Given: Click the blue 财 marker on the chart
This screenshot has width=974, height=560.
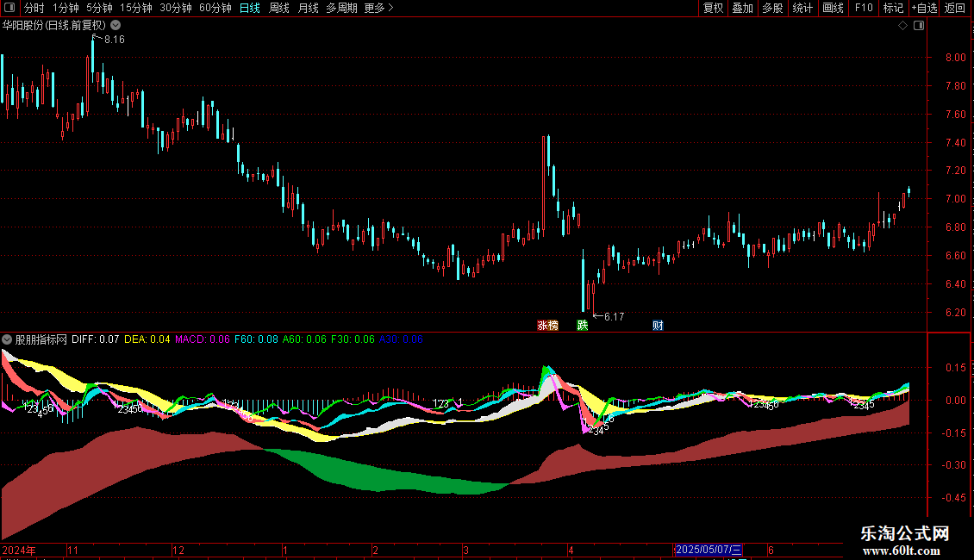Looking at the screenshot, I should [658, 326].
